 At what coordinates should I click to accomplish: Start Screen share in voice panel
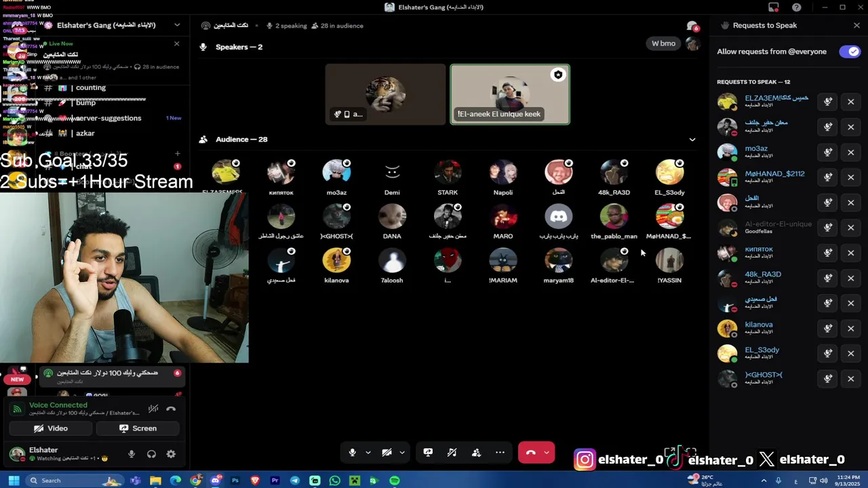click(x=138, y=428)
